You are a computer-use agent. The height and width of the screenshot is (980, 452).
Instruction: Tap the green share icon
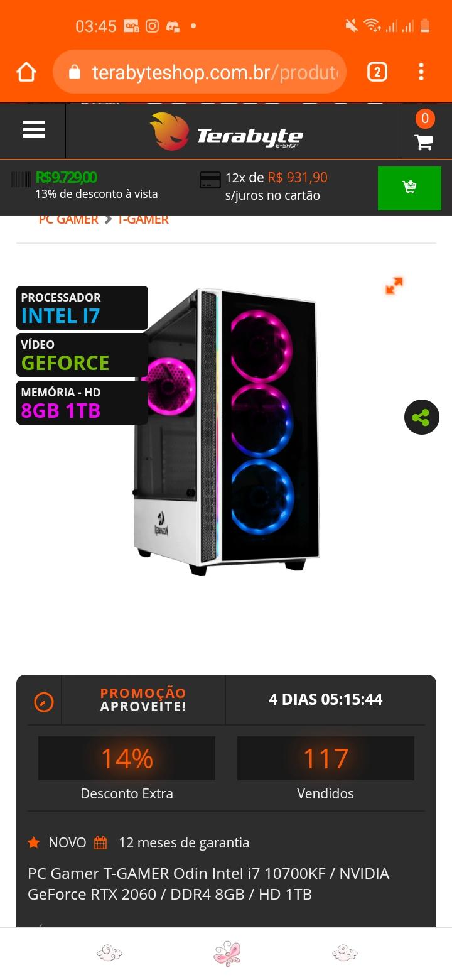point(421,417)
